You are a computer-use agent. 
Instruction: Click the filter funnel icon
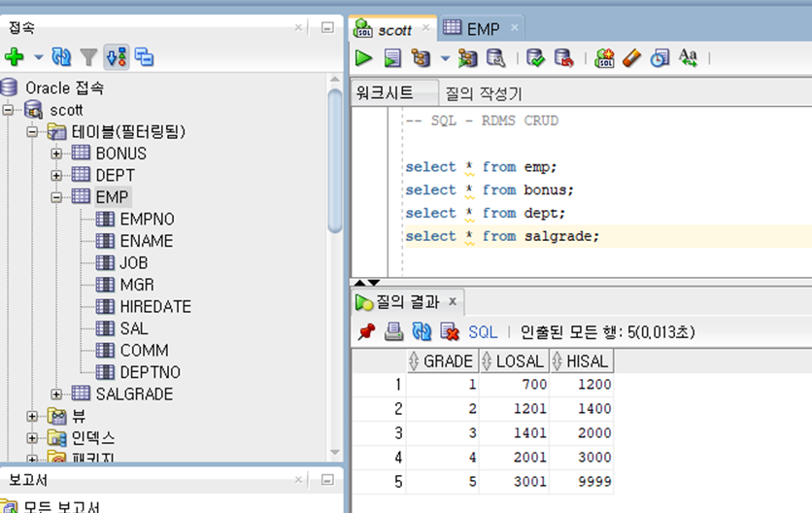click(88, 57)
